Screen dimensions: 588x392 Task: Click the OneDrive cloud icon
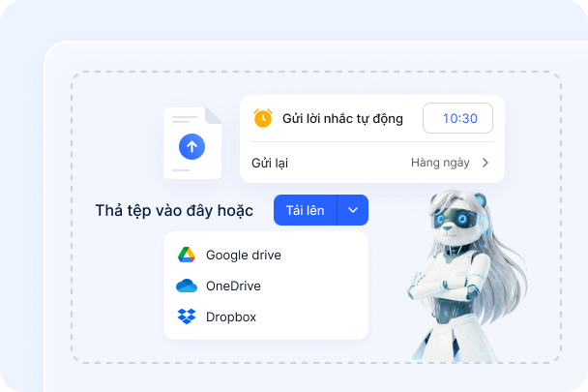tap(187, 286)
